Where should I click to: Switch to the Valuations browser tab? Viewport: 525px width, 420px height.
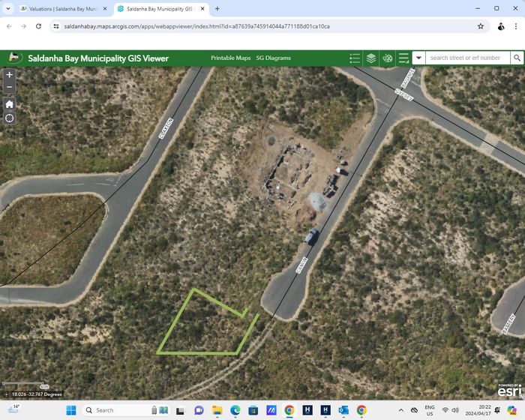pos(59,9)
